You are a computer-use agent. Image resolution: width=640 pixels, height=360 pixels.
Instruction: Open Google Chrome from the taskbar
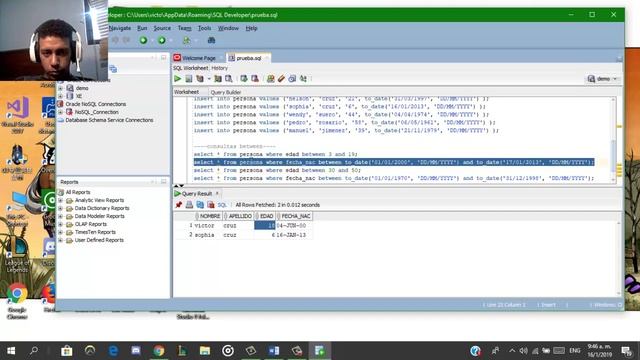(159, 351)
